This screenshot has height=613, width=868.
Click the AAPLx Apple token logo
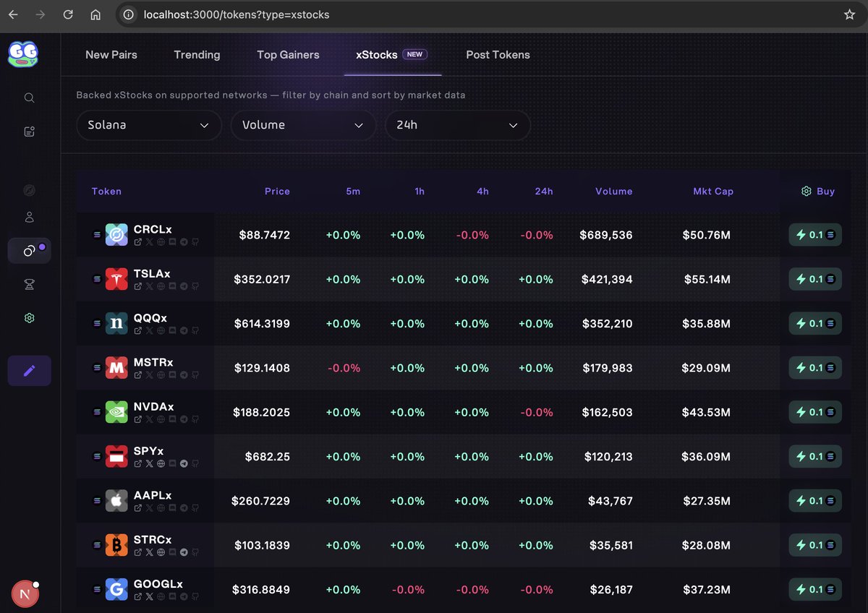tap(116, 501)
